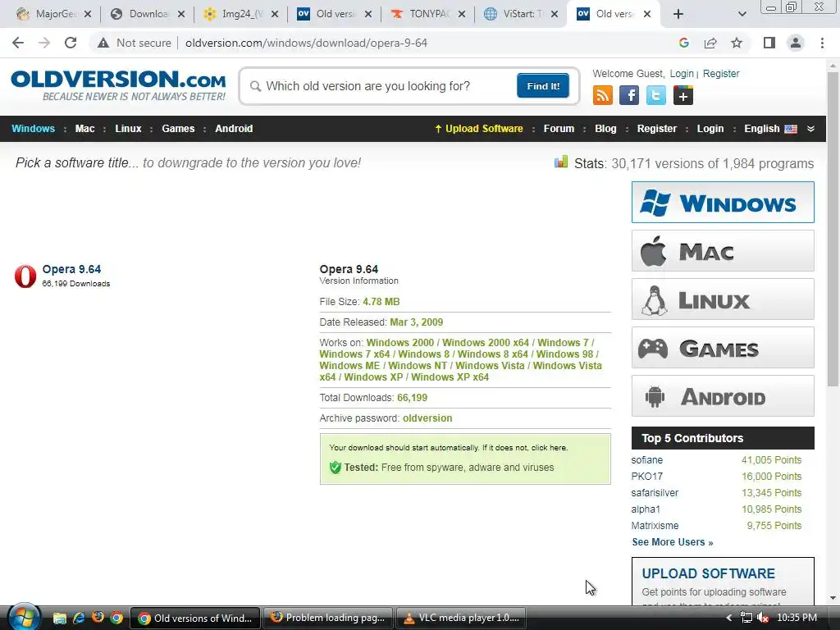Open the Facebook icon in header
840x630 pixels.
pyautogui.click(x=629, y=95)
